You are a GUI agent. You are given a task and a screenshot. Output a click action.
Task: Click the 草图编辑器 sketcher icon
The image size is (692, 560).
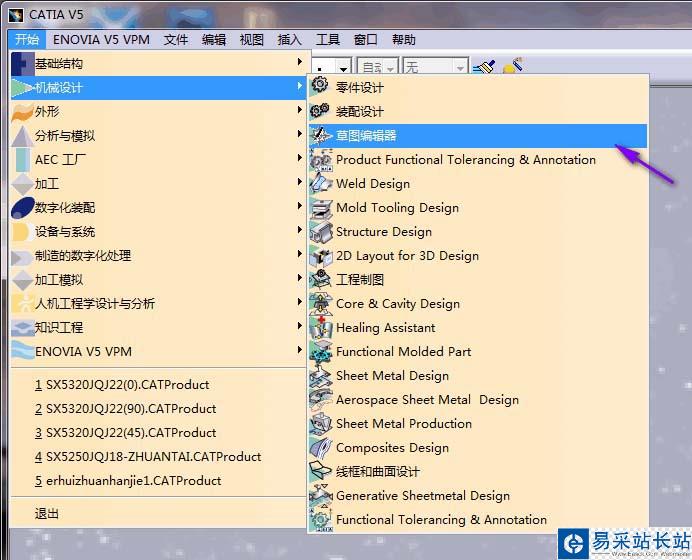320,135
